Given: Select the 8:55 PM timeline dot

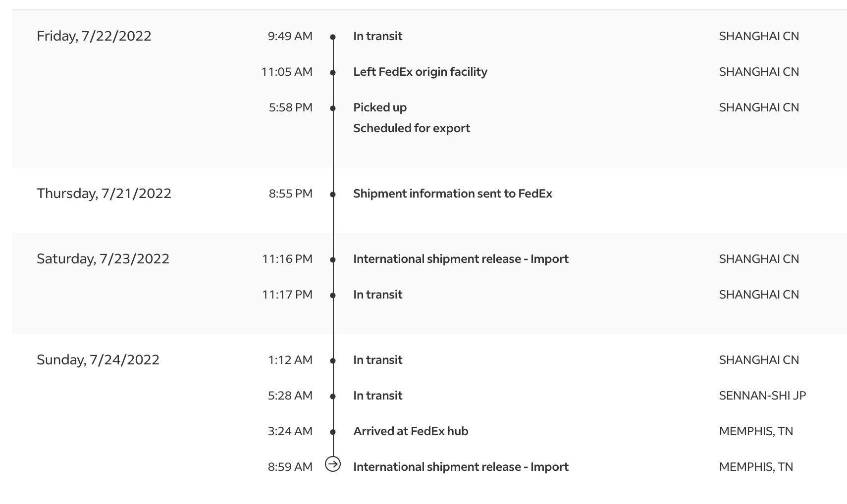Looking at the screenshot, I should pos(333,195).
